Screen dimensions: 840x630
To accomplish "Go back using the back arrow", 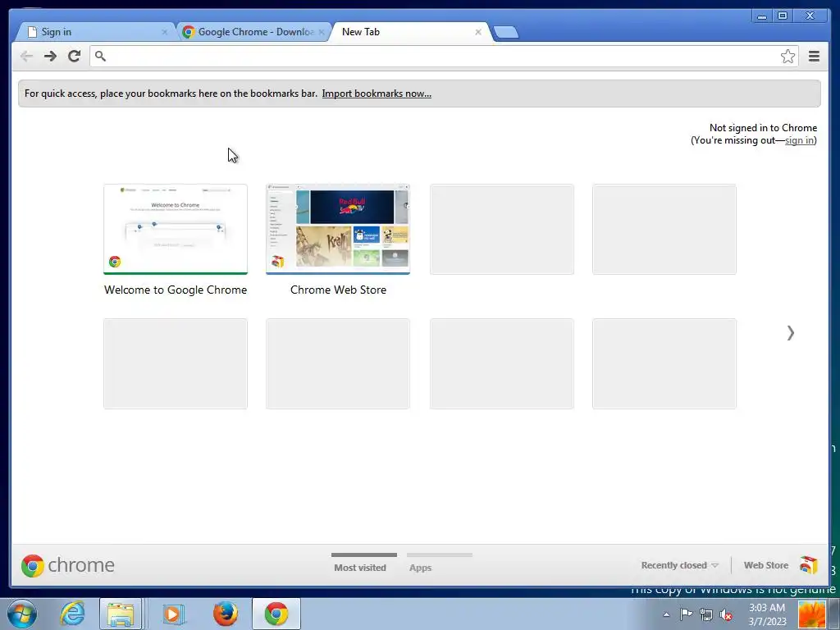I will [x=25, y=56].
